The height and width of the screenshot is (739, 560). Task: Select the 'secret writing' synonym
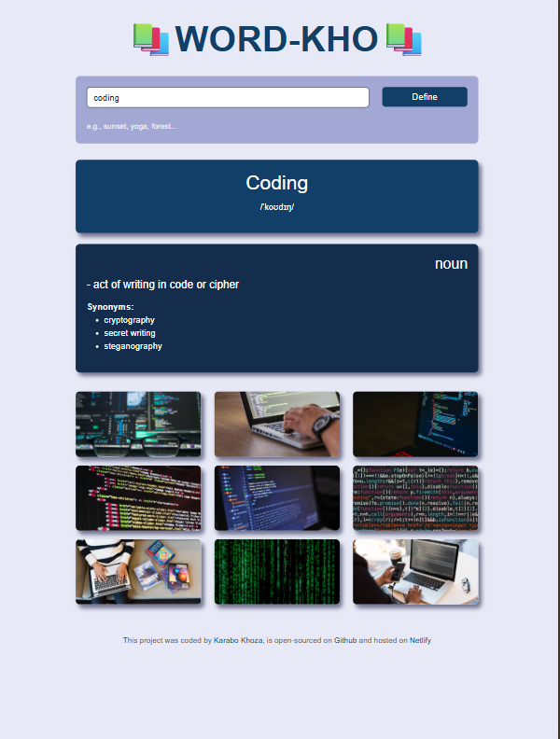pos(130,333)
